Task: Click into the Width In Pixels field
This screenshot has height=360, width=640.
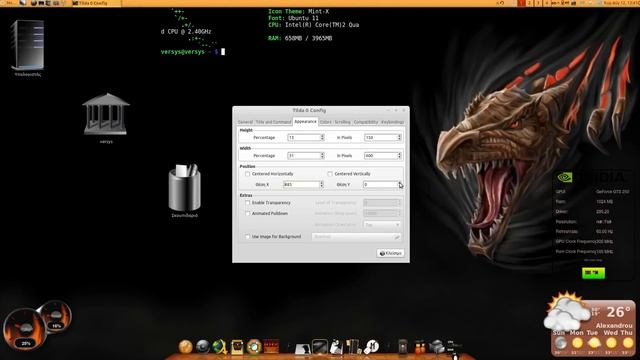Action: pyautogui.click(x=380, y=156)
